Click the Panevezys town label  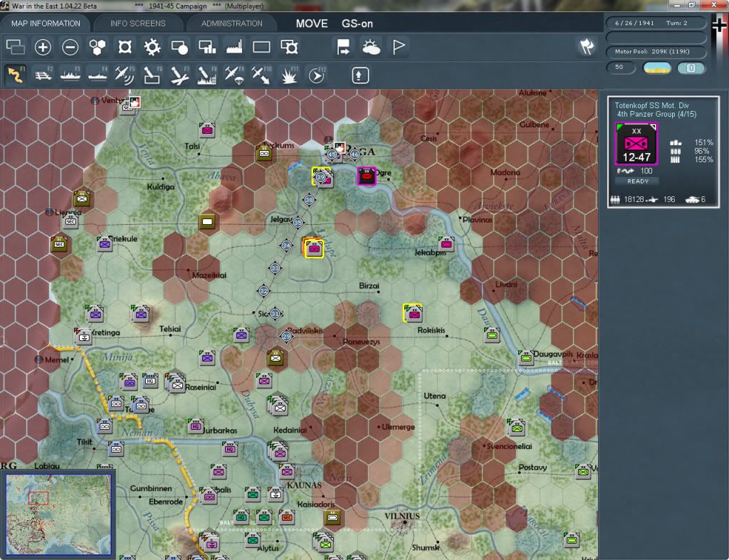(x=361, y=342)
